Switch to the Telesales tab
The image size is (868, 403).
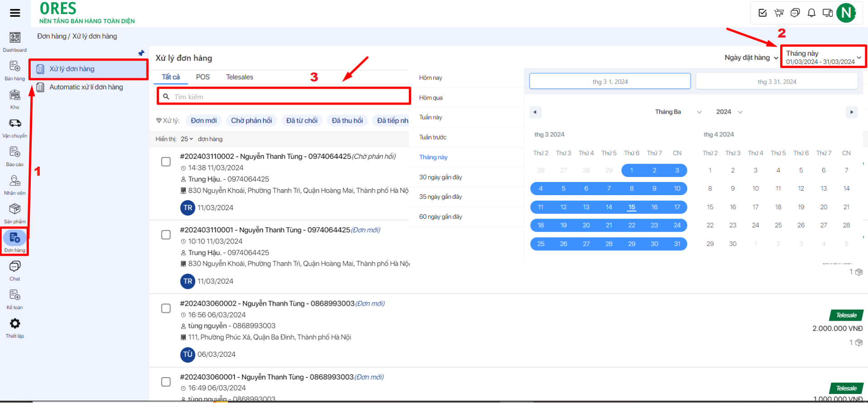pos(239,77)
